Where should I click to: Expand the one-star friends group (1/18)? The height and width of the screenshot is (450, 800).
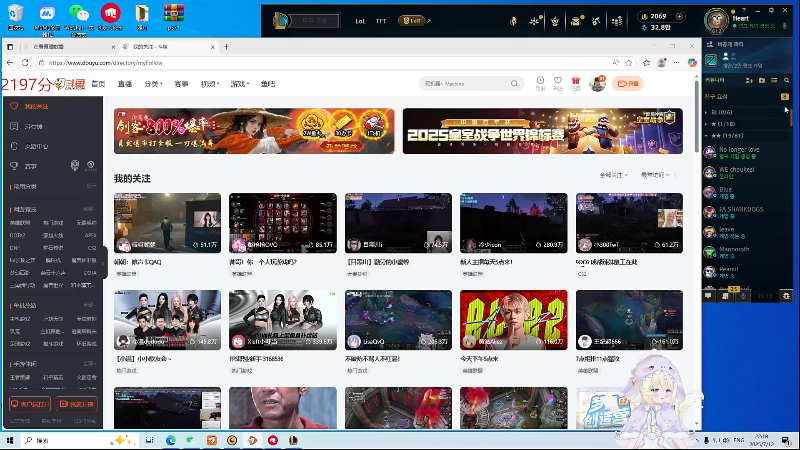click(721, 123)
